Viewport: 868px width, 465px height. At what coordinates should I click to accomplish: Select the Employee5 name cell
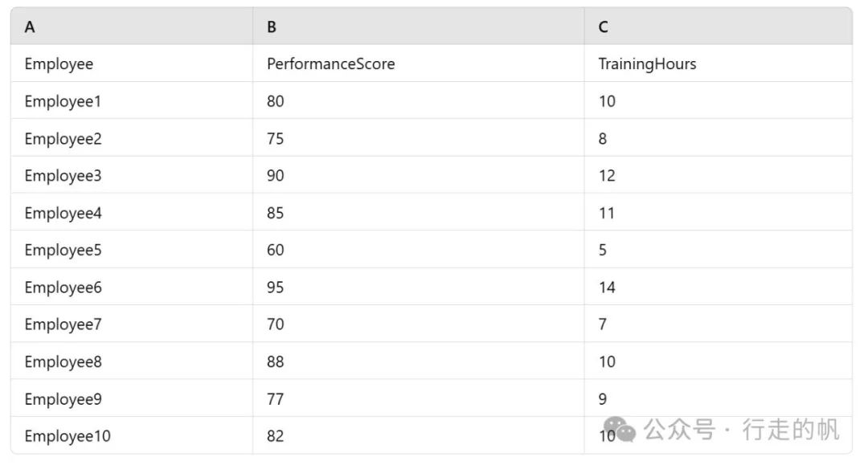click(x=132, y=250)
